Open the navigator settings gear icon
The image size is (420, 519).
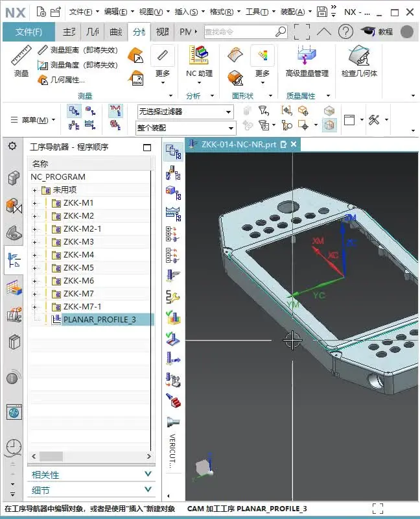(x=12, y=147)
